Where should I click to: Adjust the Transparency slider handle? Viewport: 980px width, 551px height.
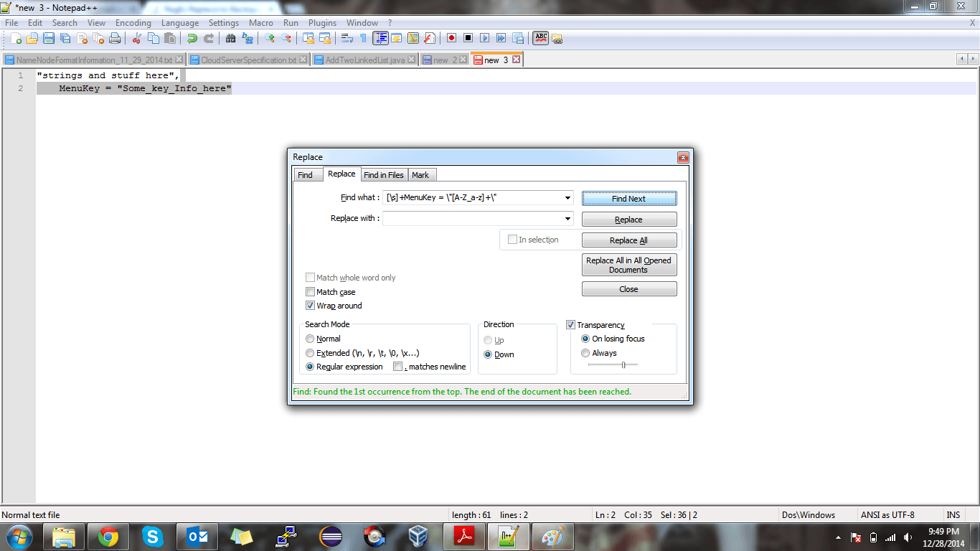coord(623,365)
